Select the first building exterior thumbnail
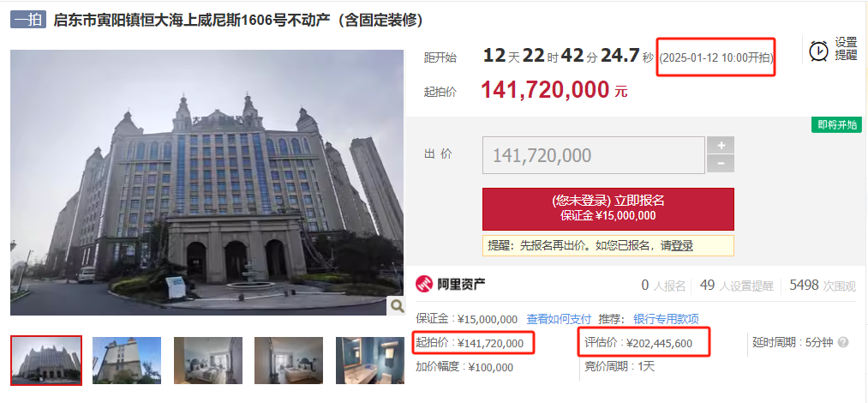868x403 pixels. click(46, 360)
